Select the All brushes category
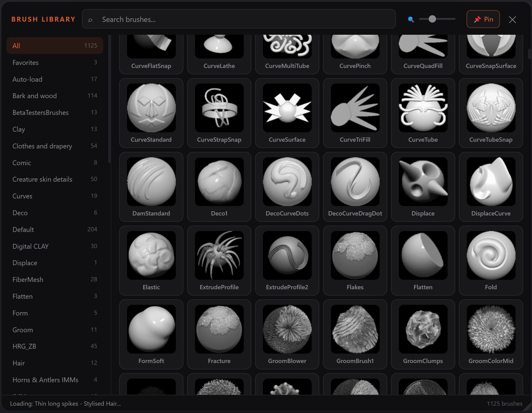Image resolution: width=532 pixels, height=413 pixels. tap(55, 46)
